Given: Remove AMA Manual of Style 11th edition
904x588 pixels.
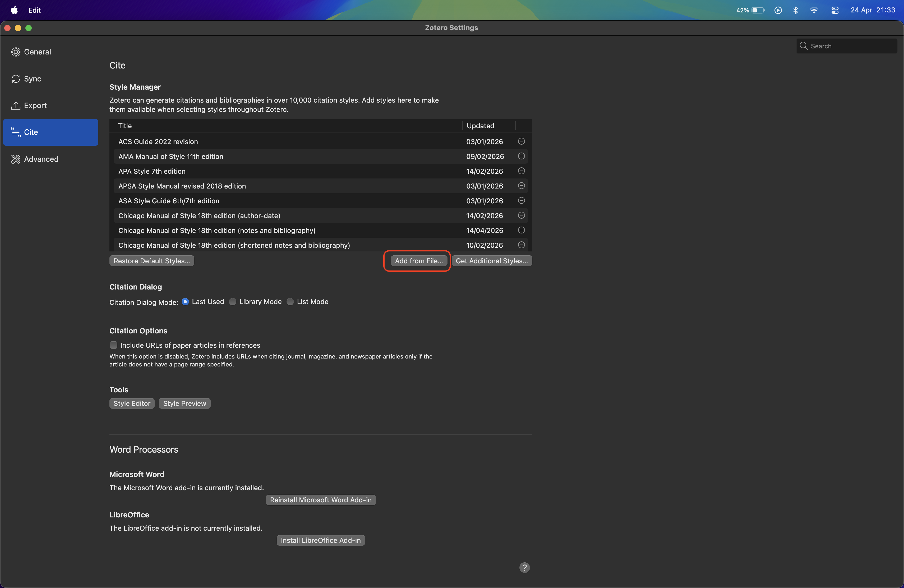Looking at the screenshot, I should [x=521, y=156].
